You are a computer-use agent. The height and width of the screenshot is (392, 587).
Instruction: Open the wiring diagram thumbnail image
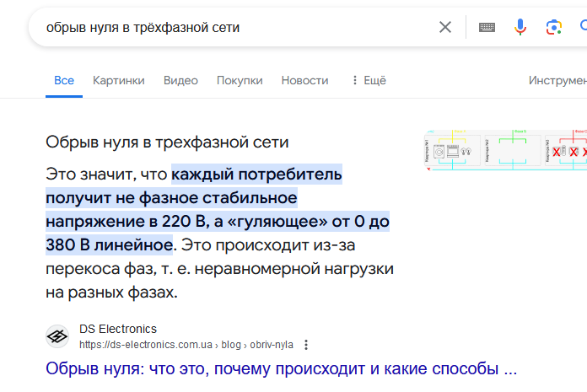point(506,152)
